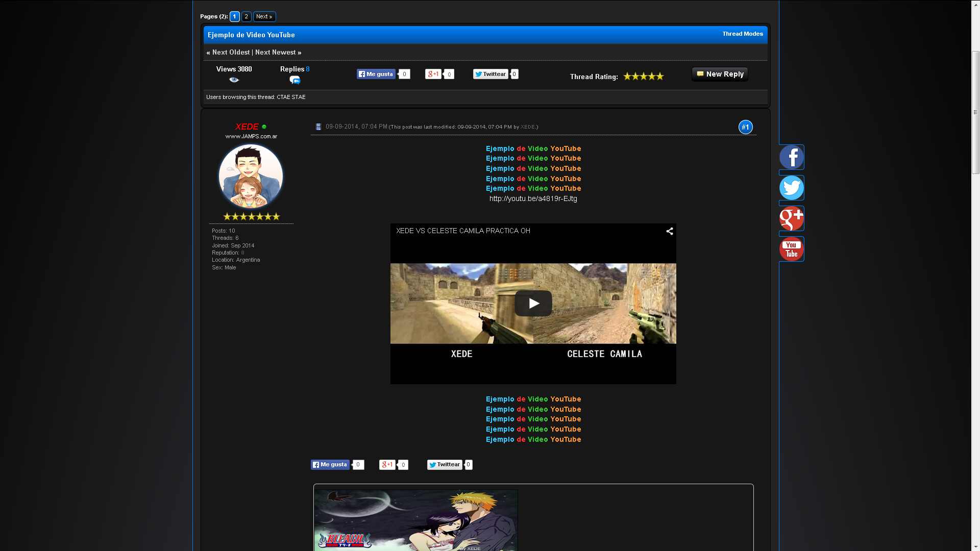Go to page 2 of thread

pyautogui.click(x=246, y=17)
